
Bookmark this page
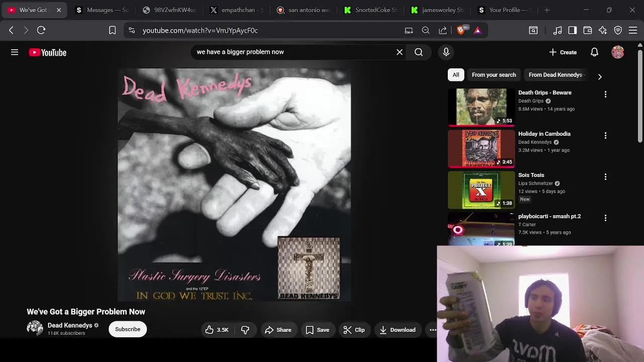(x=112, y=30)
